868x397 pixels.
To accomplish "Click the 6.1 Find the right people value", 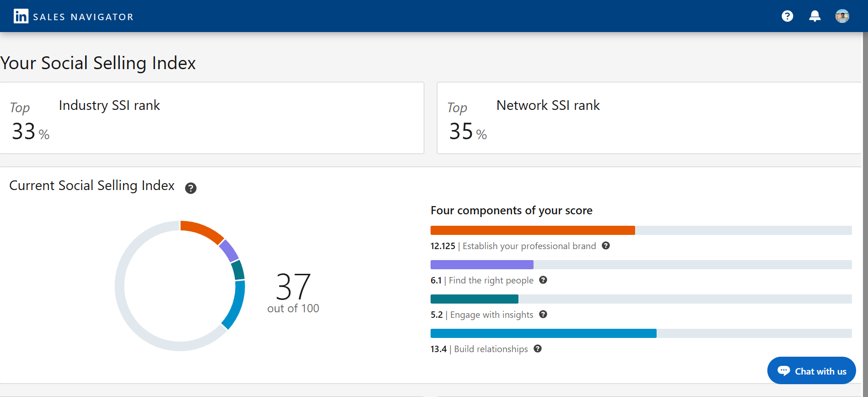I will click(436, 280).
